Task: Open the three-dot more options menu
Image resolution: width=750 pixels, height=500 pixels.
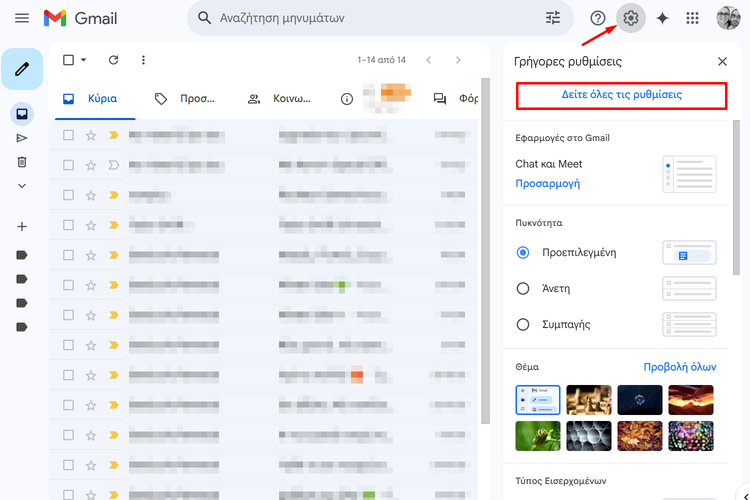Action: tap(143, 60)
